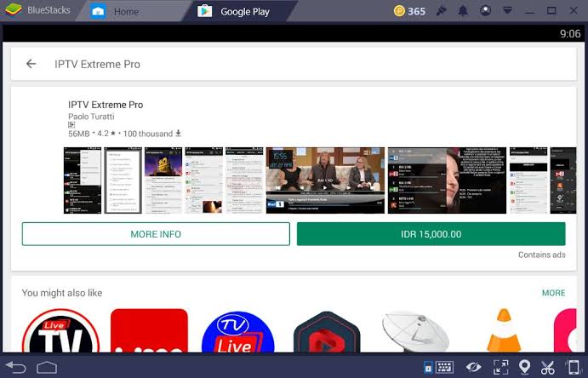Open the IPTV Extreme Pro app title
The image size is (588, 378).
pyautogui.click(x=106, y=105)
